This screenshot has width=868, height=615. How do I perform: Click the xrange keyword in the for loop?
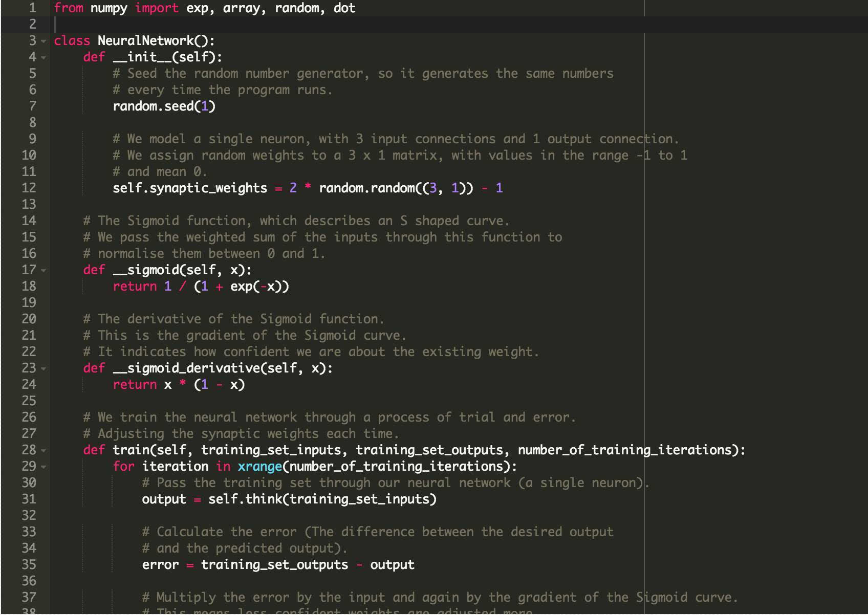point(259,467)
